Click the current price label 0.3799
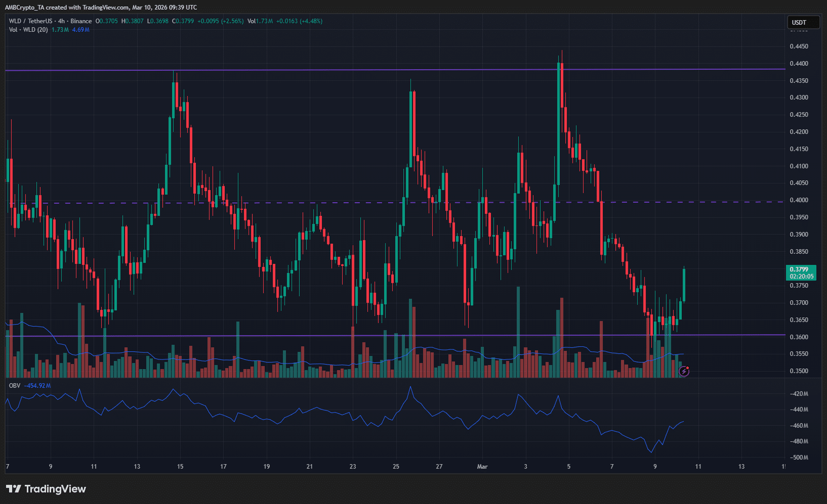Viewport: 827px width, 504px height. 801,269
